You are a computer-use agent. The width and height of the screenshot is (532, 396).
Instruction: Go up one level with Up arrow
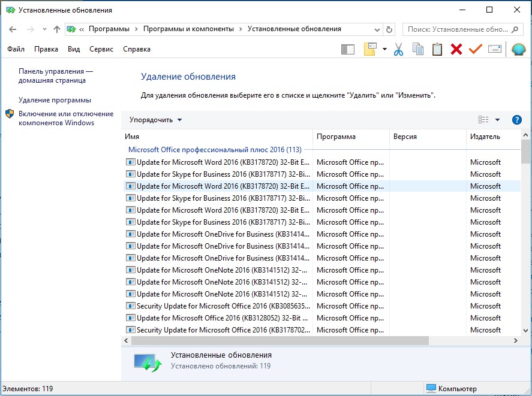coord(57,29)
